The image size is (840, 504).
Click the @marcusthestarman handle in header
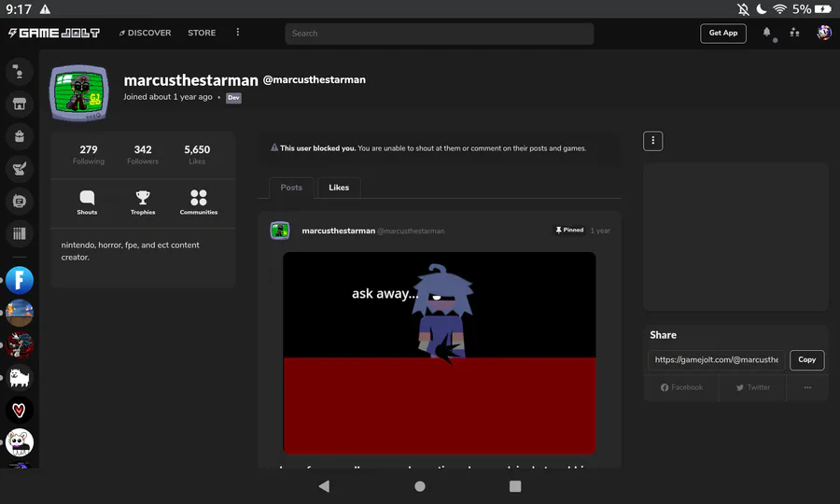coord(314,80)
